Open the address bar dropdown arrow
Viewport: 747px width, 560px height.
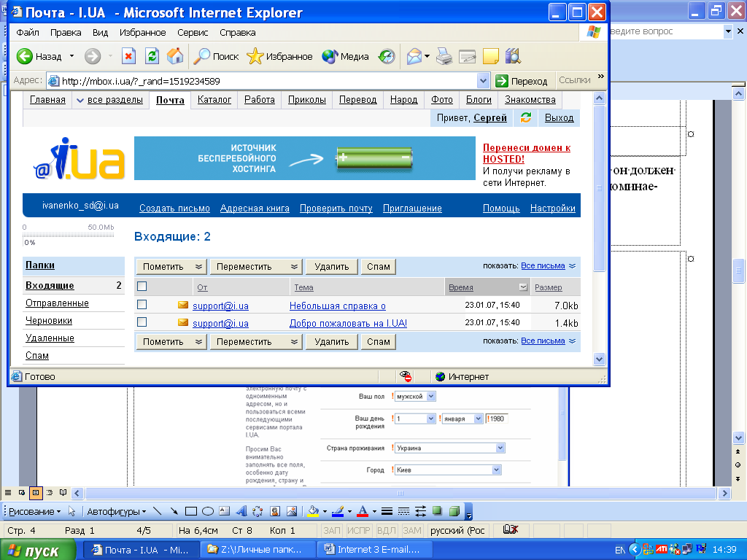483,81
